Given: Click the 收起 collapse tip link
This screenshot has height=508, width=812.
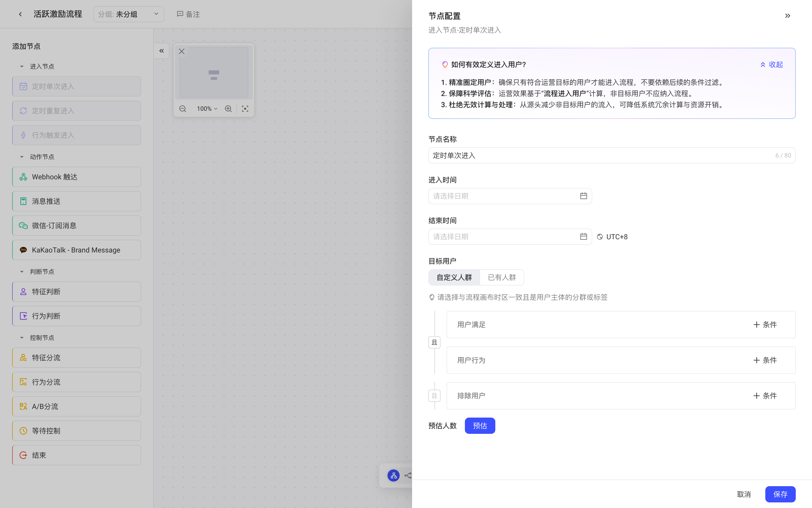Looking at the screenshot, I should [x=771, y=65].
